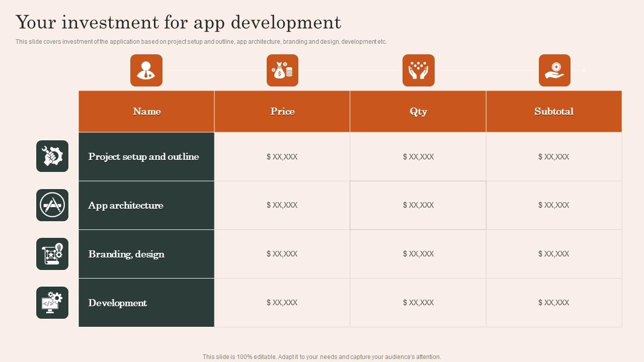Select the 'Project setup and outline' row label
644x362 pixels.
click(x=146, y=157)
